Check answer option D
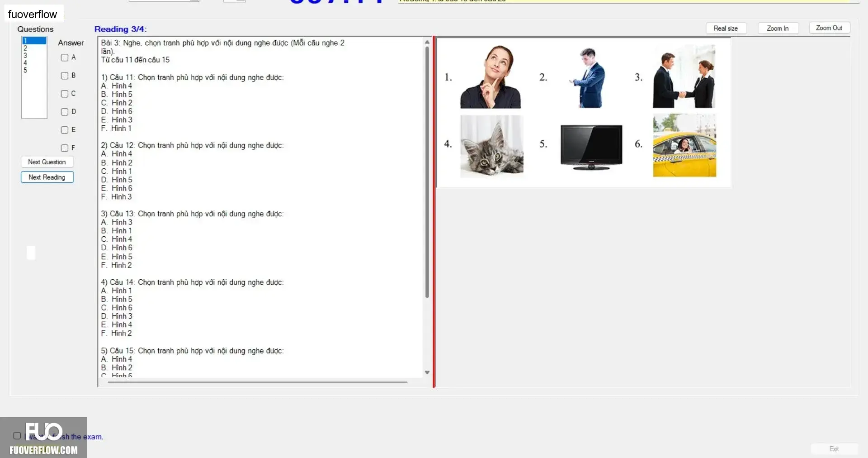Screen dimensions: 868x458 click(x=65, y=112)
